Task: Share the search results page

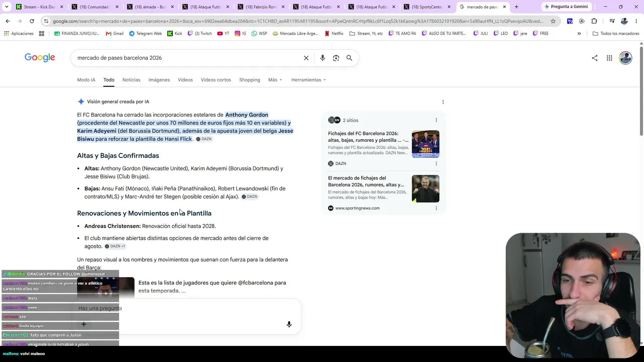Action: click(x=595, y=58)
